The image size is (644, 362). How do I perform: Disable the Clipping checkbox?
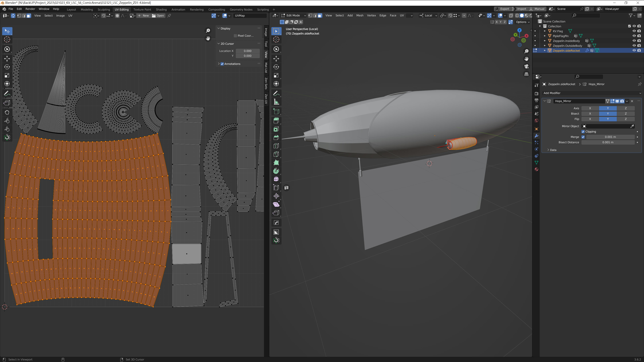tap(583, 132)
